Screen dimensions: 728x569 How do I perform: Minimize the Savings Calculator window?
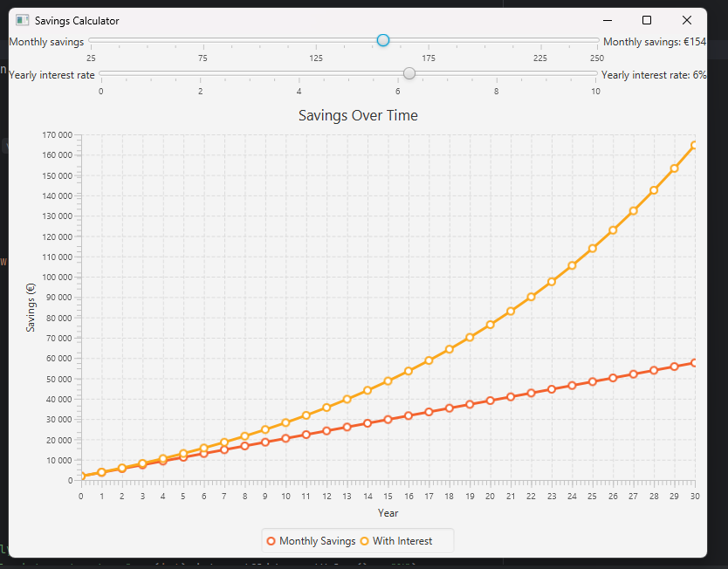click(x=607, y=20)
